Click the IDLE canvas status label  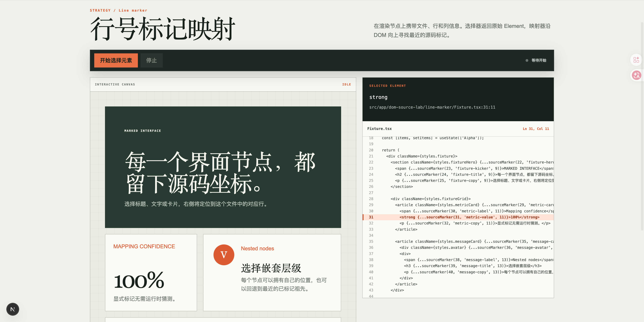pyautogui.click(x=346, y=84)
